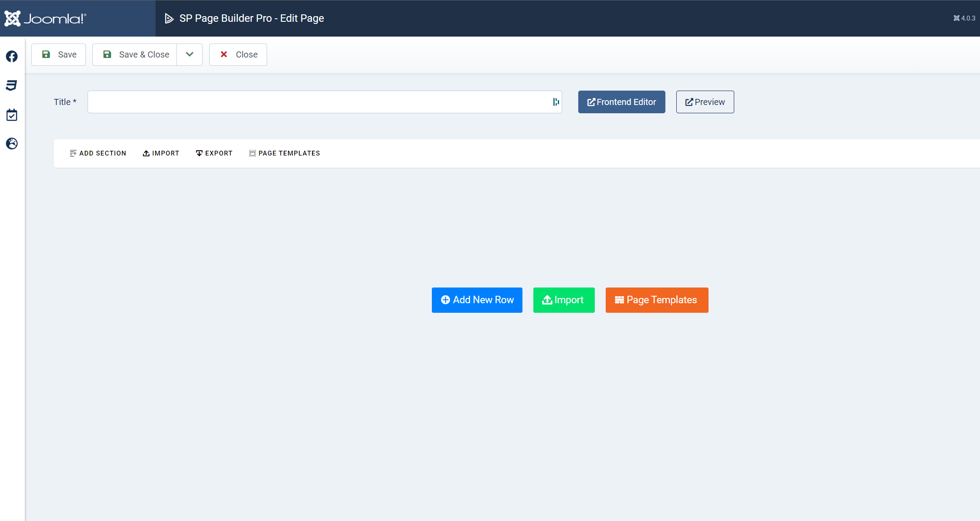Click the calendar check sidebar icon
Screen dimensions: 980x521
[12, 115]
